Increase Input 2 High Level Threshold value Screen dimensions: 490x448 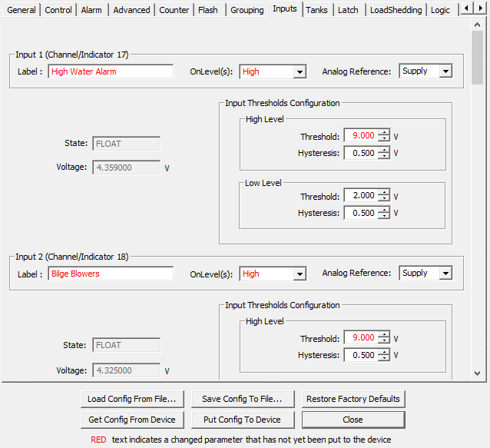click(384, 334)
